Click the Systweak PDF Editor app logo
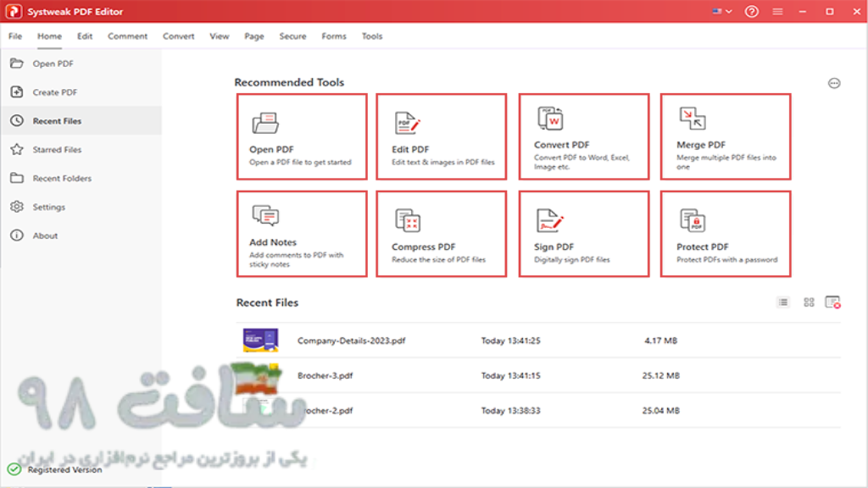 pos(14,12)
